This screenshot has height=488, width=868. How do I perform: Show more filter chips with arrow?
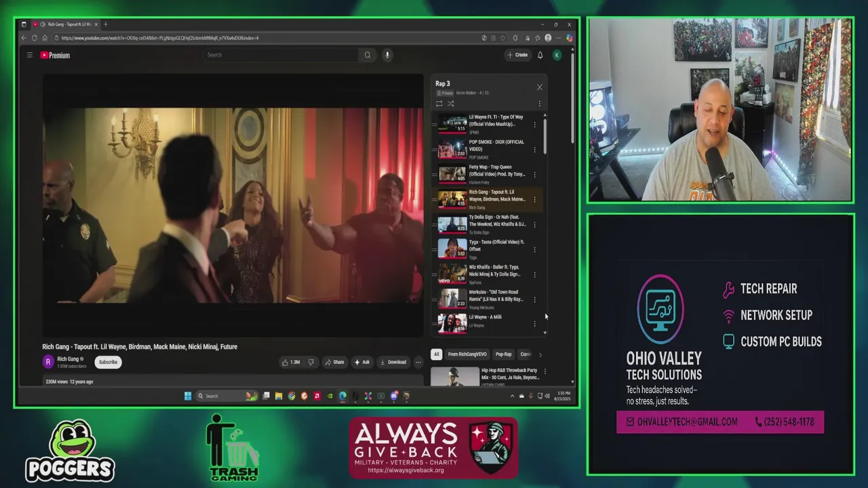(540, 354)
